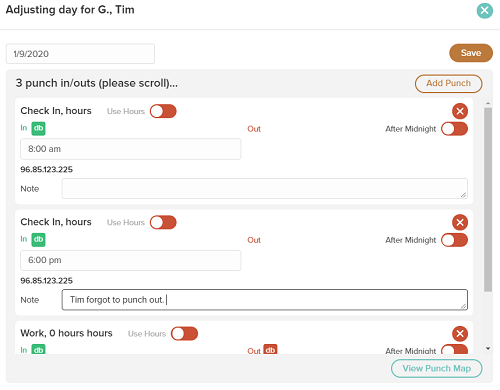
Task: Click the Add Punch button
Action: (448, 83)
